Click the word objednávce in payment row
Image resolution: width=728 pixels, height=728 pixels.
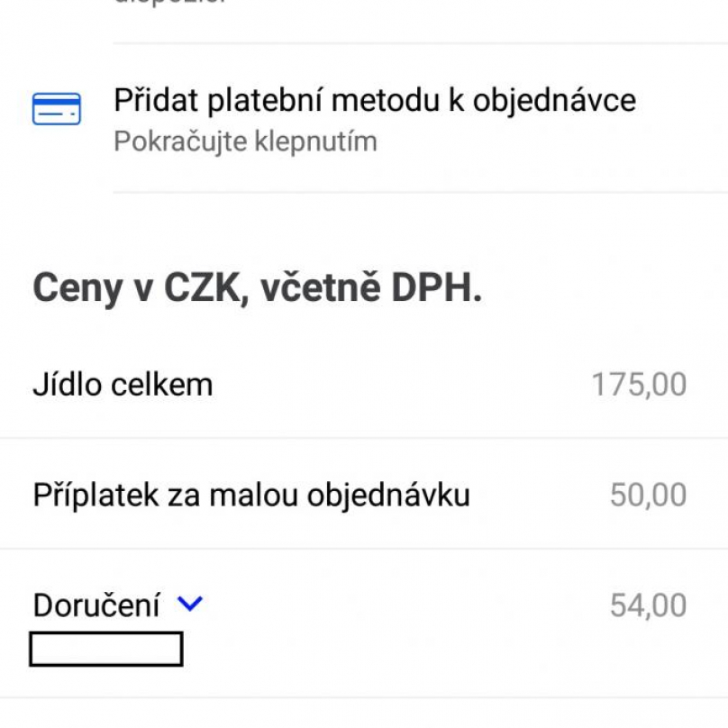[x=554, y=101]
